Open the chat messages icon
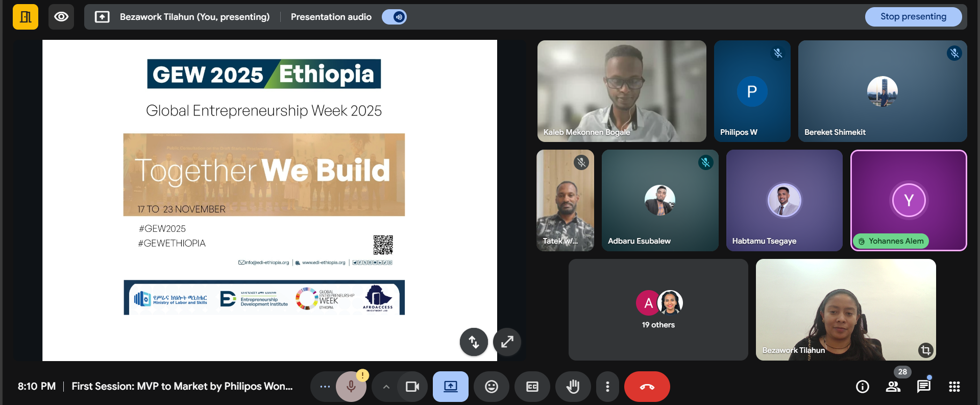 pyautogui.click(x=924, y=387)
